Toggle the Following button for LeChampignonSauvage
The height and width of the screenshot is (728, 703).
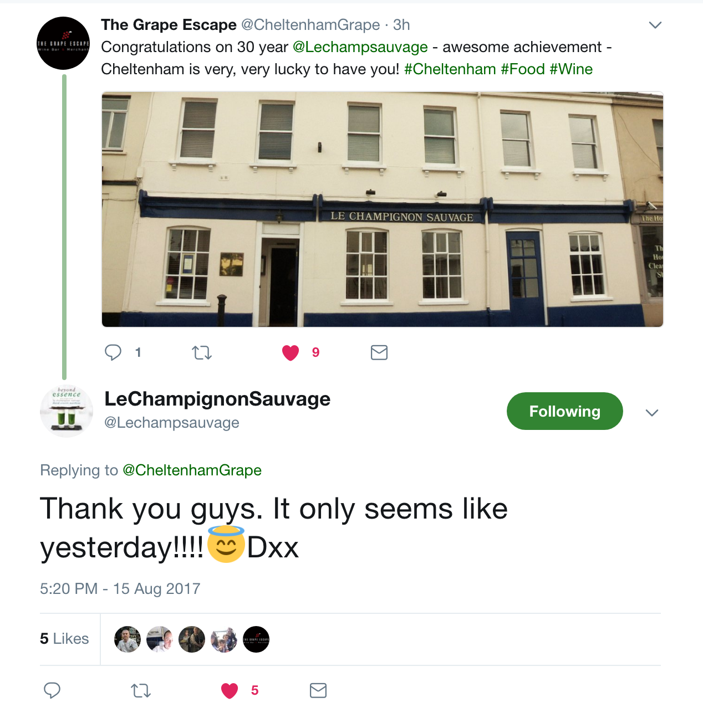pyautogui.click(x=565, y=411)
